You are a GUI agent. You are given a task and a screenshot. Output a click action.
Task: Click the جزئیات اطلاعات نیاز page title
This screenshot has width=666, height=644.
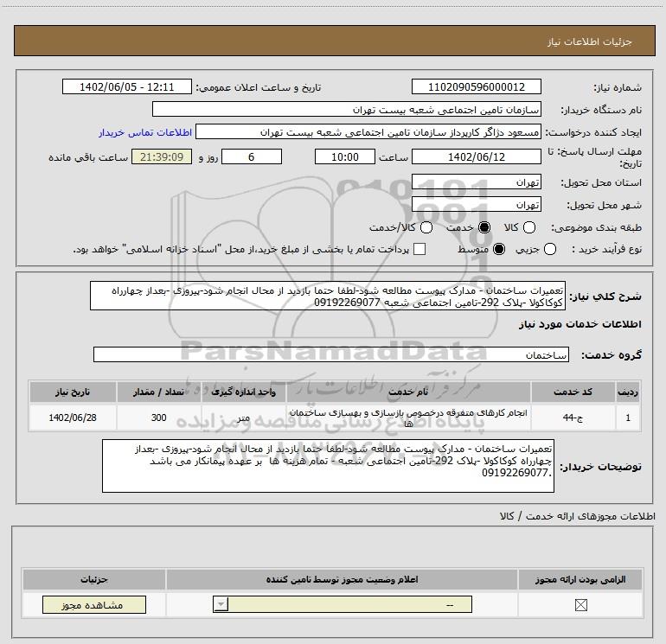click(589, 41)
